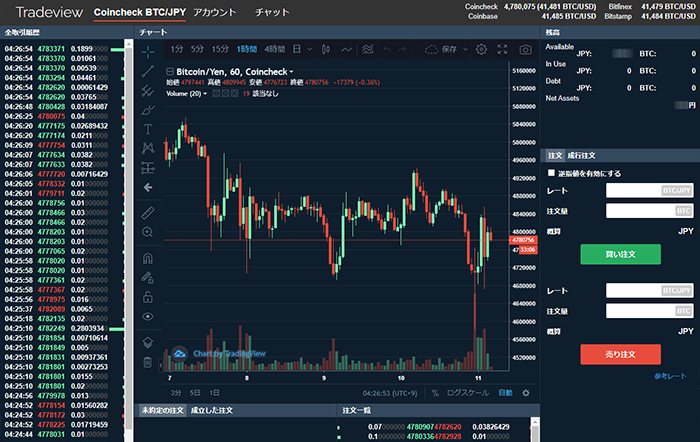Open the Bitcoin/Yen symbol legend dropdown

(x=291, y=72)
